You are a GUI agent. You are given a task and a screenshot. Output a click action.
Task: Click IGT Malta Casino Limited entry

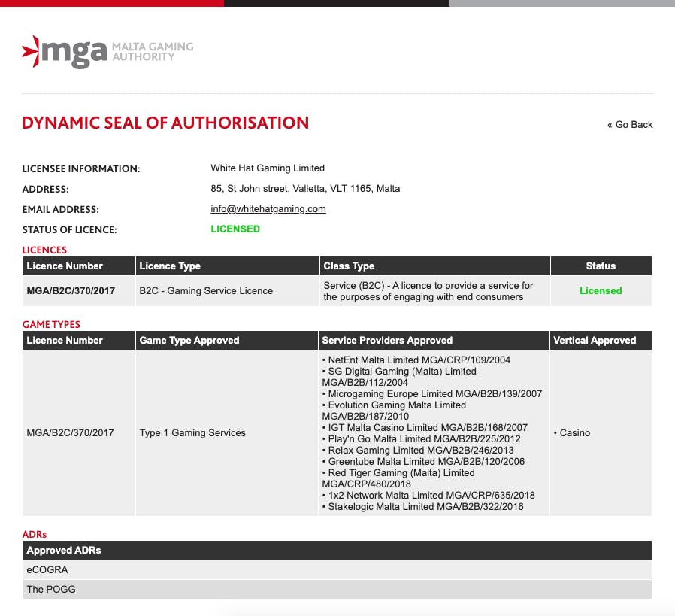425,428
